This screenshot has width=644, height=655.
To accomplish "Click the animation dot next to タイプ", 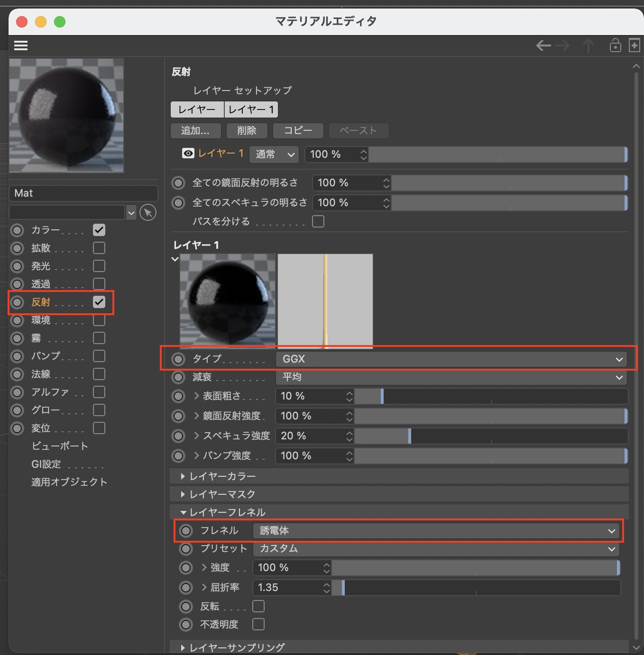I will [178, 359].
